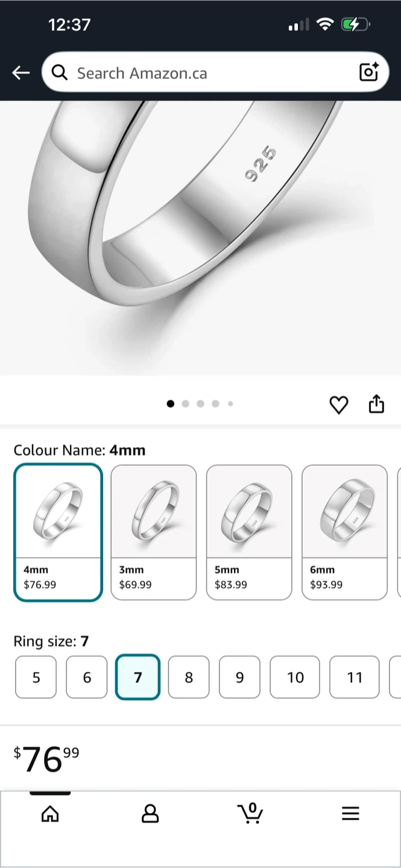
Task: Open camera lens search icon
Action: coord(368,72)
